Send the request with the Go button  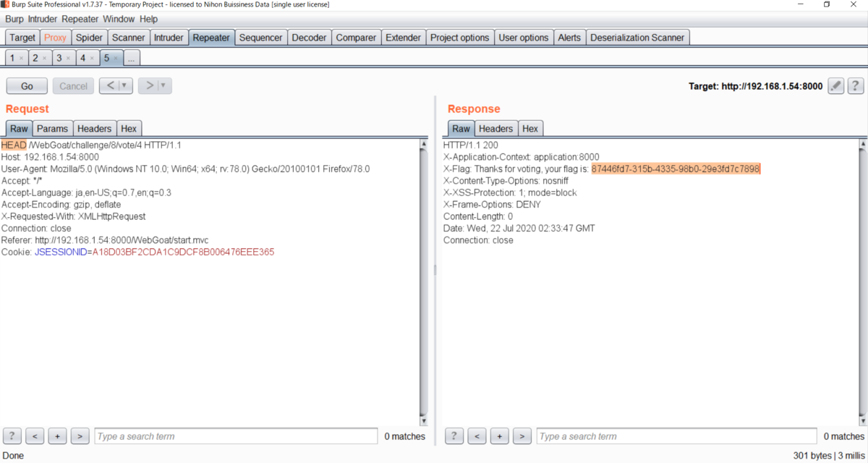point(27,86)
